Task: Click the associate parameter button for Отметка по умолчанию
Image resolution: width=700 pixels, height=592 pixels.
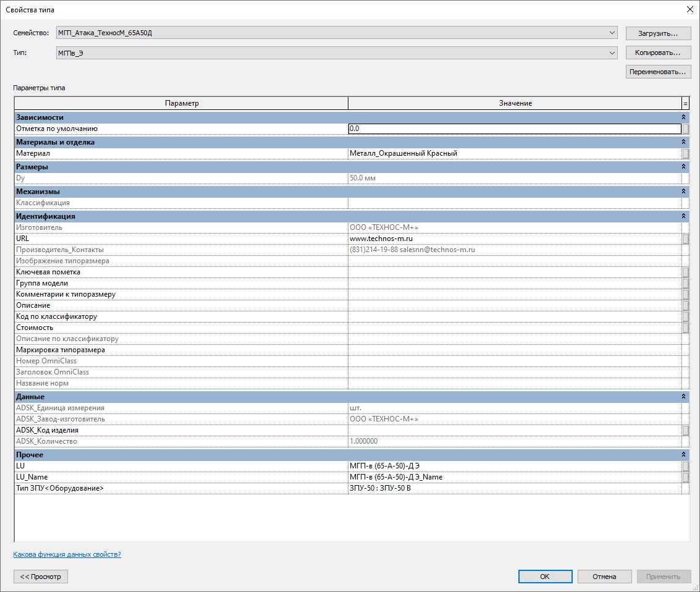Action: (x=685, y=129)
